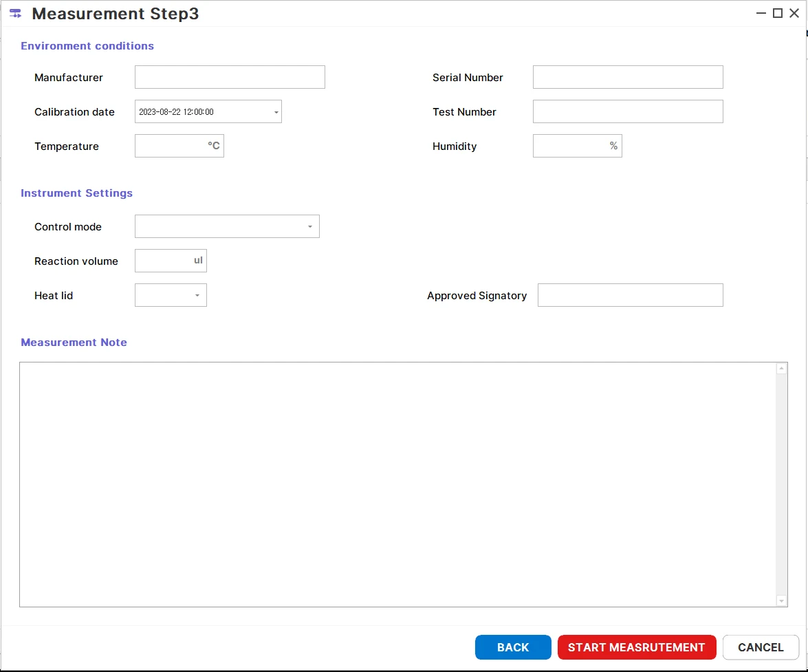
Task: Click the START MEASRUTEMENT button
Action: (x=637, y=647)
